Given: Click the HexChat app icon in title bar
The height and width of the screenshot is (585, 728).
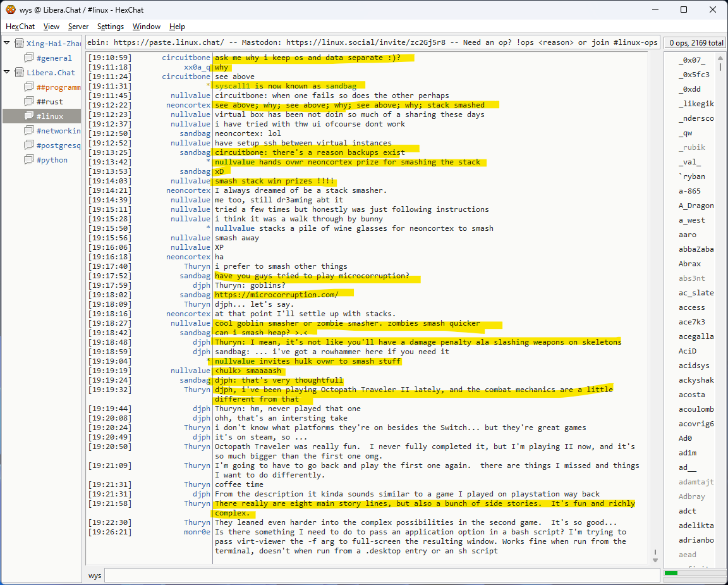Looking at the screenshot, I should pyautogui.click(x=10, y=9).
